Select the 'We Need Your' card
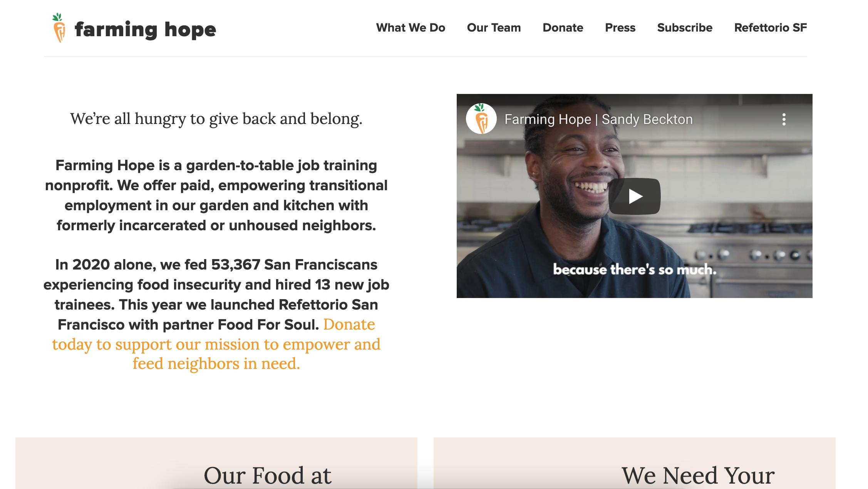 click(x=634, y=463)
